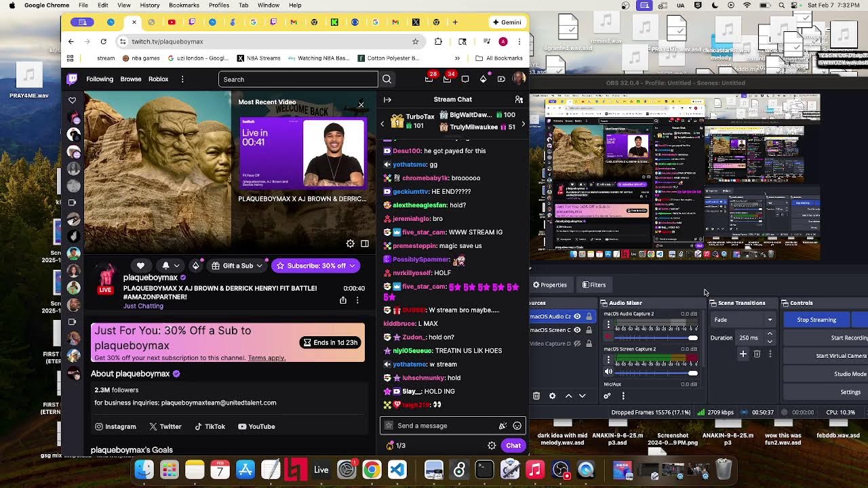The image size is (868, 488).
Task: Go to Following tab on Twitch
Action: point(100,79)
